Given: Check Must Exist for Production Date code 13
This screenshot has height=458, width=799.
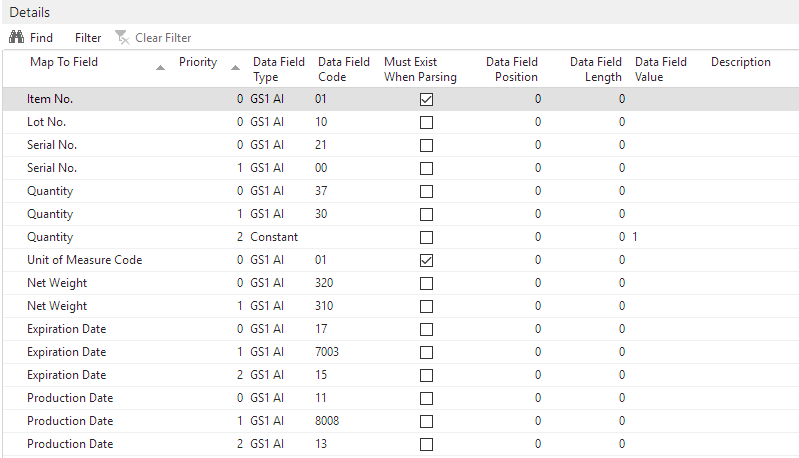Looking at the screenshot, I should tap(426, 444).
